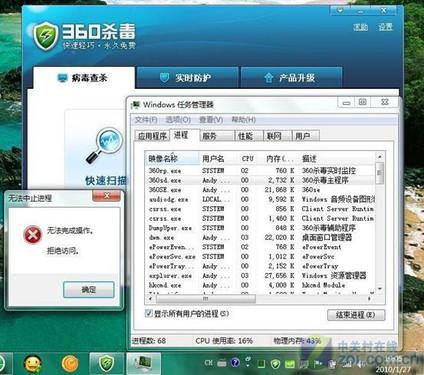Switch to the 联网 tab

[x=277, y=136]
